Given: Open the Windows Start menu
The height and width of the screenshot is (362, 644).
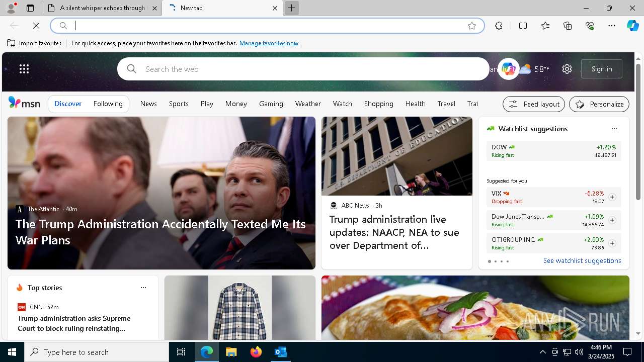Looking at the screenshot, I should click(12, 352).
